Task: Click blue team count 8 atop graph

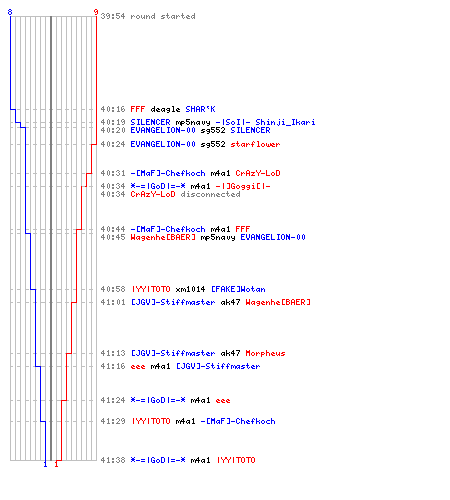Action: (x=10, y=12)
